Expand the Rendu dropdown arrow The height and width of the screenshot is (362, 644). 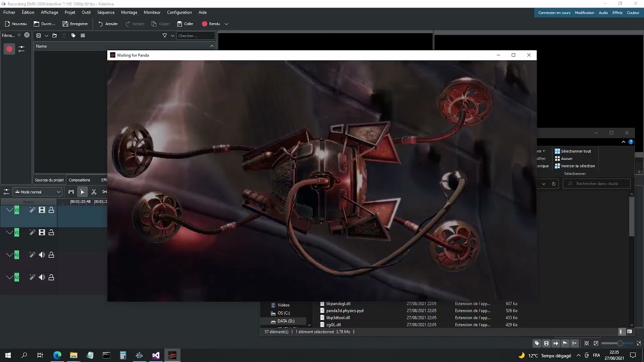coord(226,24)
